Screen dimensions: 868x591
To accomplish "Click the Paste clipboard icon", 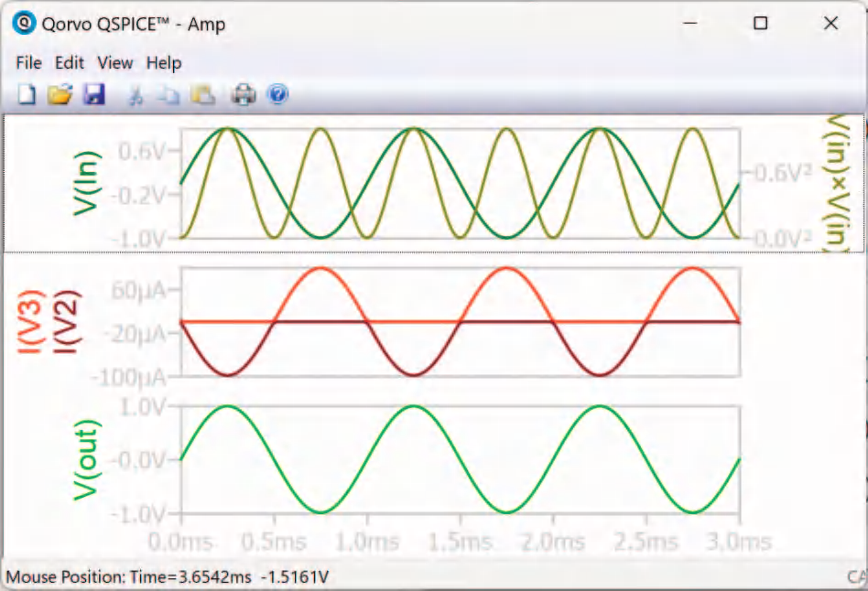I will tap(202, 95).
